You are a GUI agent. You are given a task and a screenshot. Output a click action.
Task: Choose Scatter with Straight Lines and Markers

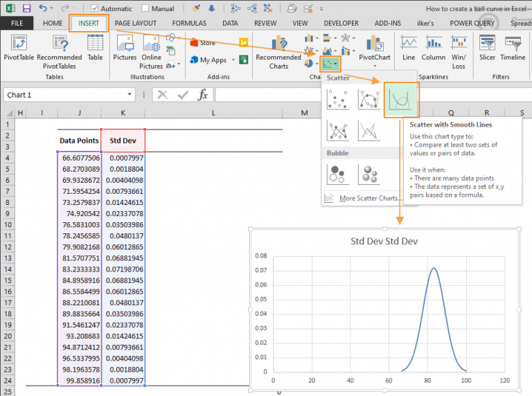337,131
